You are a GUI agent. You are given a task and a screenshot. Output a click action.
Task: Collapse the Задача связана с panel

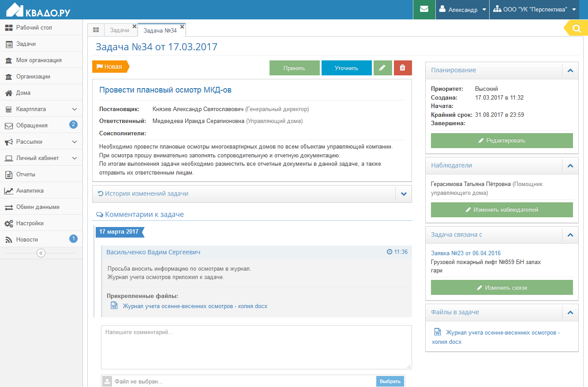tap(570, 235)
